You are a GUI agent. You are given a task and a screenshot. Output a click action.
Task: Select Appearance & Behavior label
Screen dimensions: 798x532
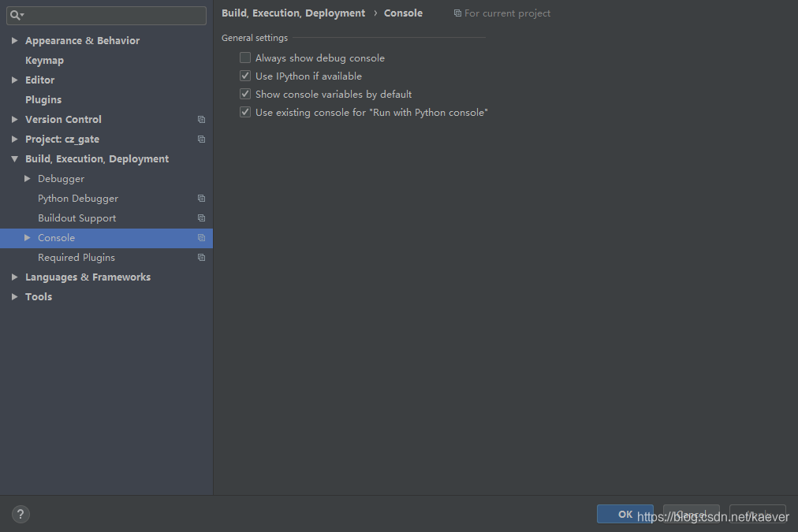coord(83,41)
